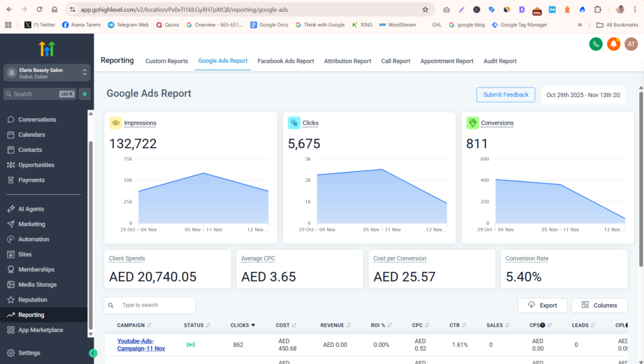Click the sidebar Search field
Screen dimensions: 644x364
pyautogui.click(x=40, y=94)
